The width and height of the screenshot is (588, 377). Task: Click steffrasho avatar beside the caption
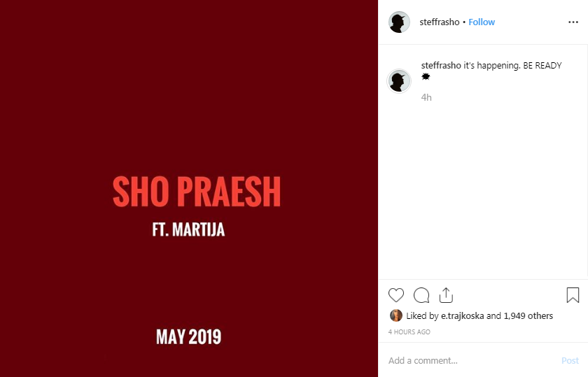399,81
